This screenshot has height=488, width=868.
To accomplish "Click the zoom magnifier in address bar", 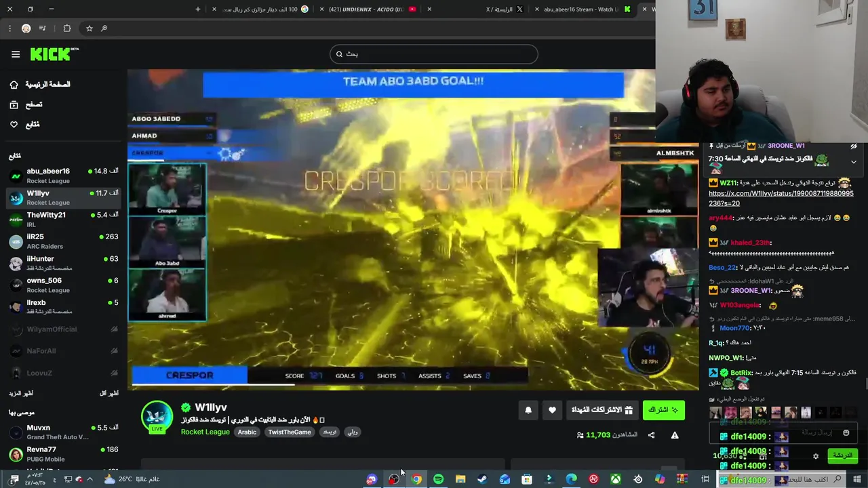I will [104, 28].
